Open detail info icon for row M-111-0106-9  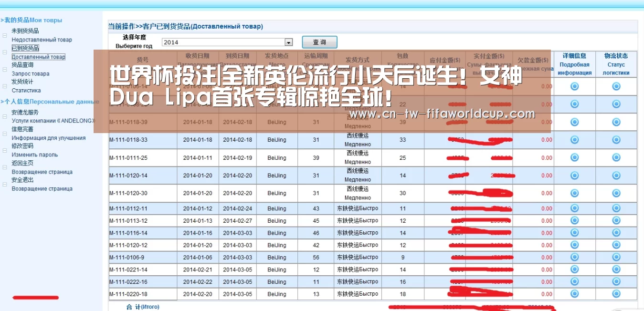[575, 257]
